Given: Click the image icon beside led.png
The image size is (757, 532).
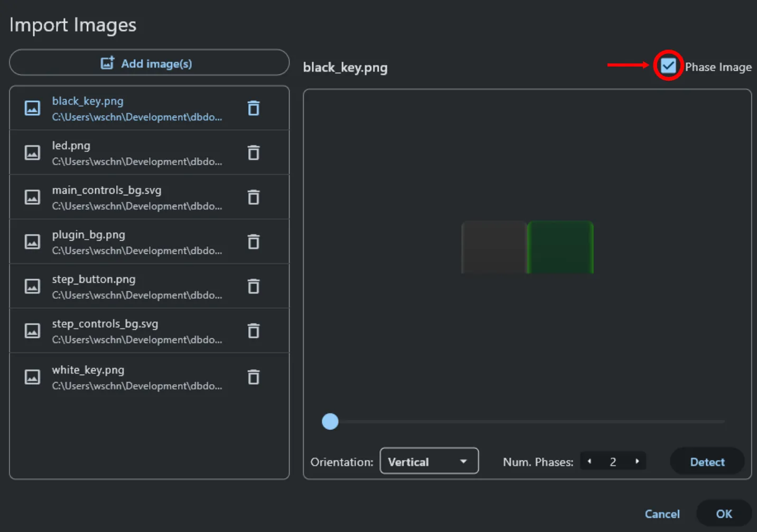Looking at the screenshot, I should [x=32, y=153].
